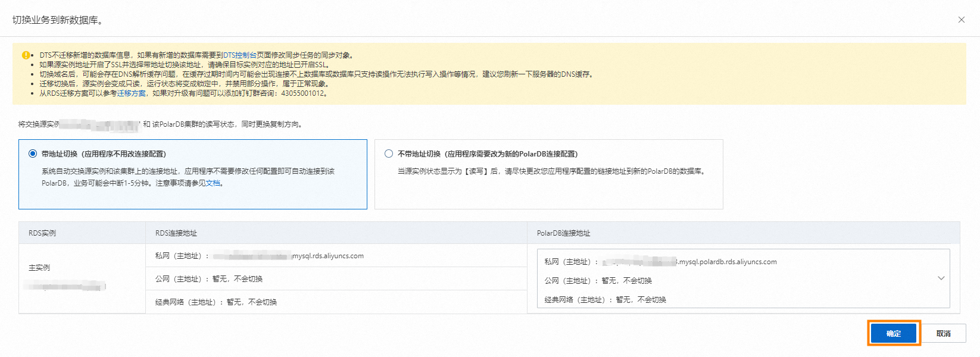Click the yellow warning icon in the notice banner
Image resolution: width=980 pixels, height=357 pixels.
(x=26, y=55)
